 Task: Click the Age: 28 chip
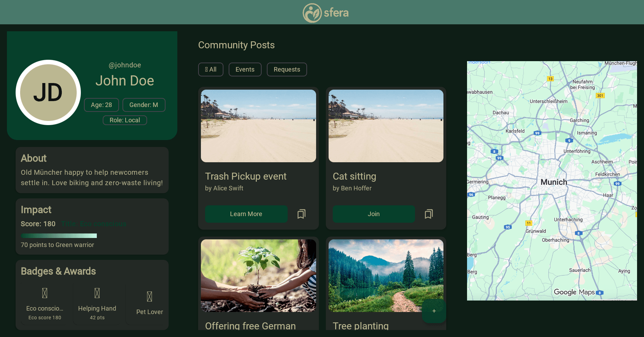pyautogui.click(x=101, y=105)
